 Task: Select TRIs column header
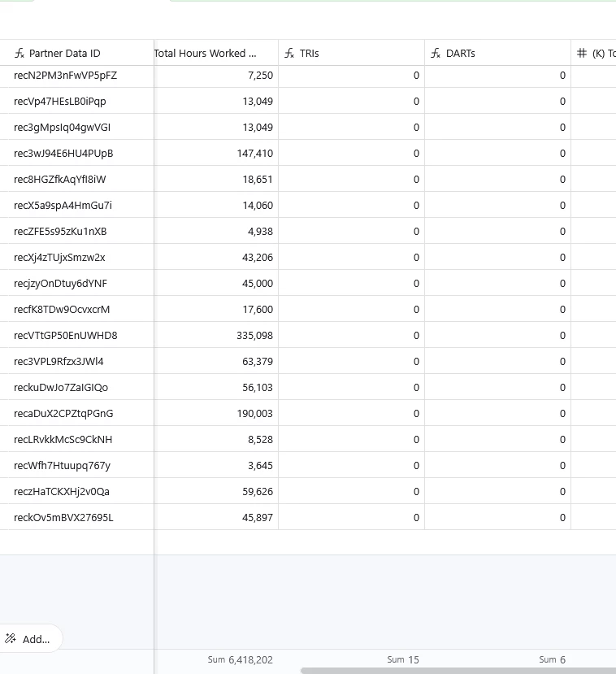[x=351, y=53]
